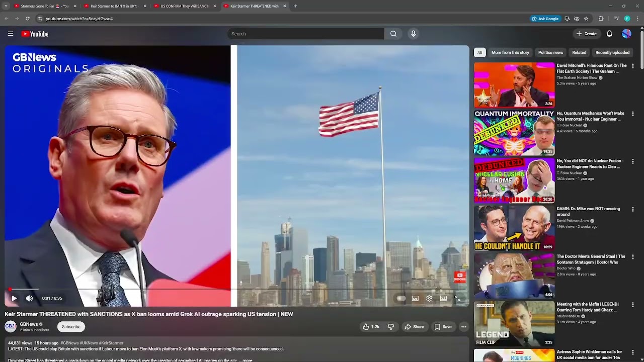Image resolution: width=644 pixels, height=362 pixels.
Task: Go to the YouTube home logo
Action: coord(35,34)
